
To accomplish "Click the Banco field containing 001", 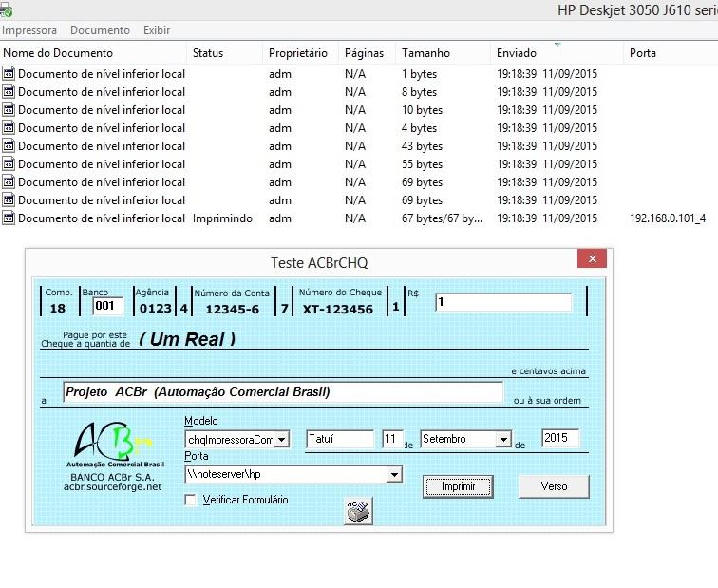I will click(108, 306).
